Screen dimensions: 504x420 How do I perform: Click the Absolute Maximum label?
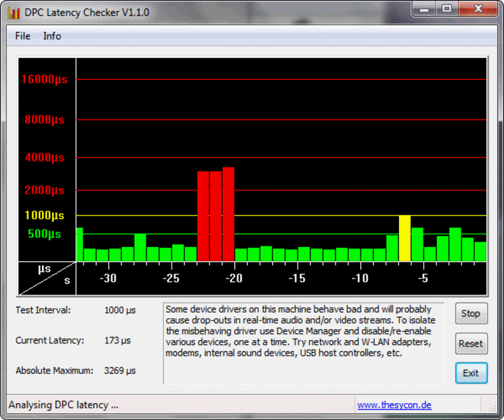pyautogui.click(x=55, y=370)
